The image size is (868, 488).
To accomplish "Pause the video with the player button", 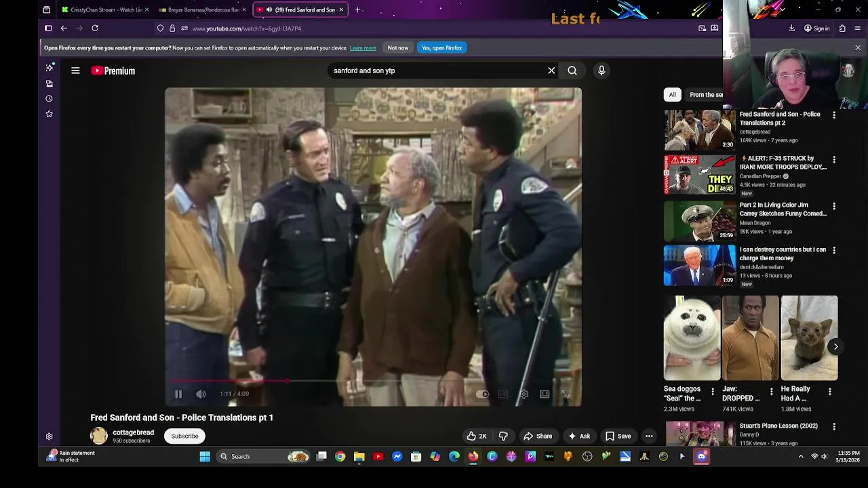I will (178, 394).
